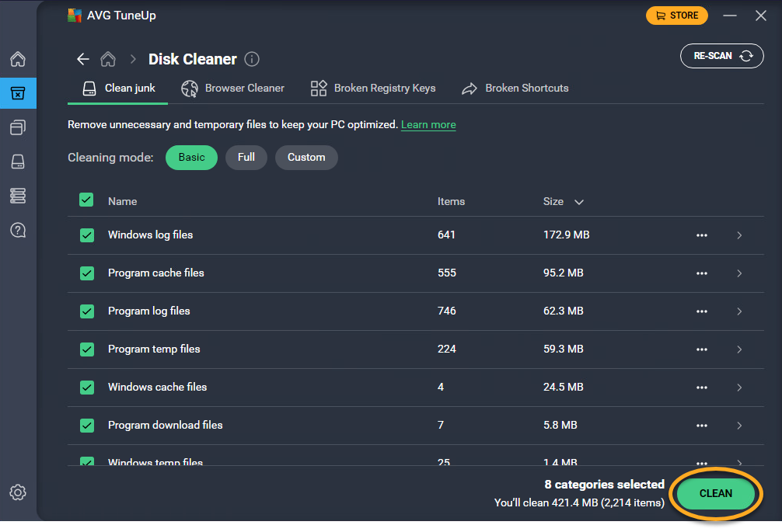Select Full cleaning mode

[246, 157]
